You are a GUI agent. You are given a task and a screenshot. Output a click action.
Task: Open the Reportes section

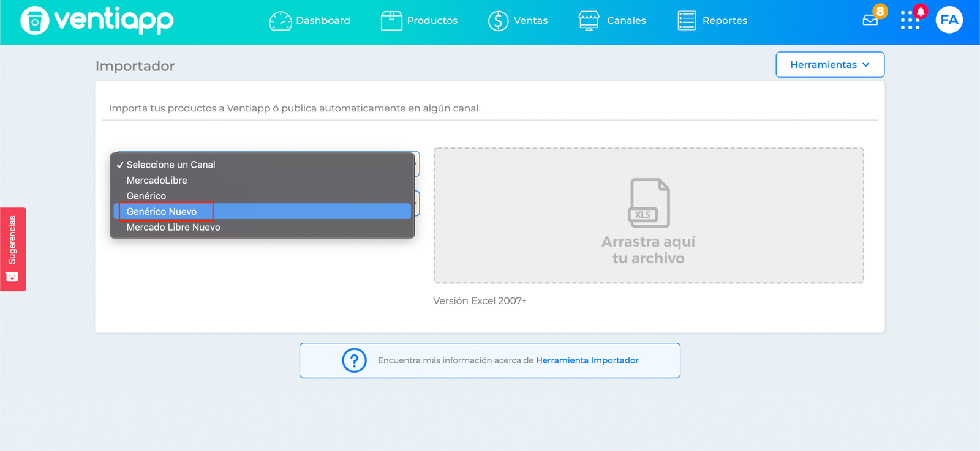point(712,21)
